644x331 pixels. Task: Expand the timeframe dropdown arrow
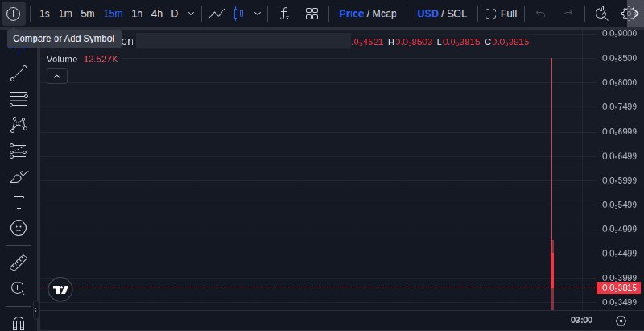point(191,14)
